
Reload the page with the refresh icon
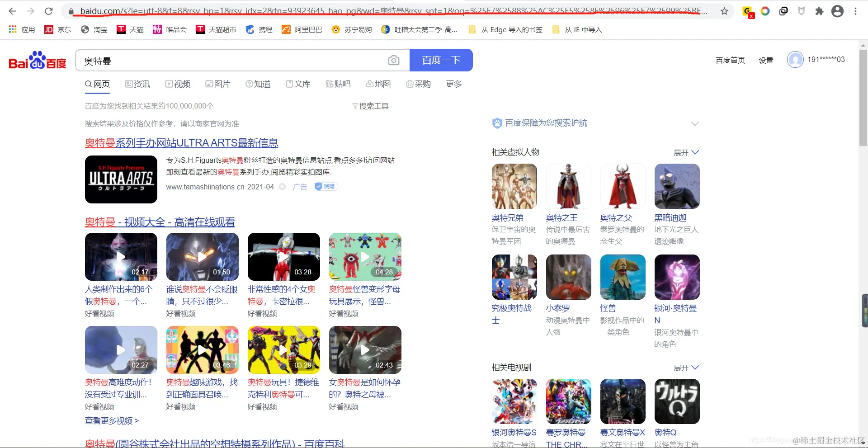(x=49, y=11)
